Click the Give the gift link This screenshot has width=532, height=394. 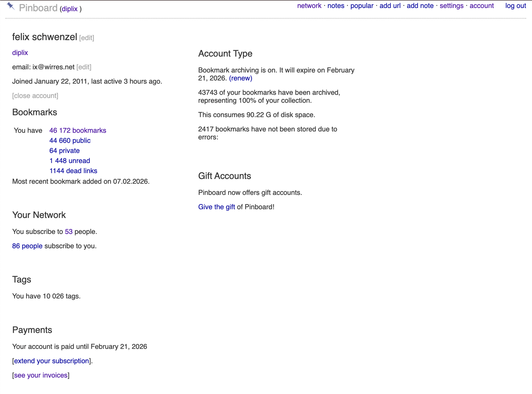pos(216,207)
